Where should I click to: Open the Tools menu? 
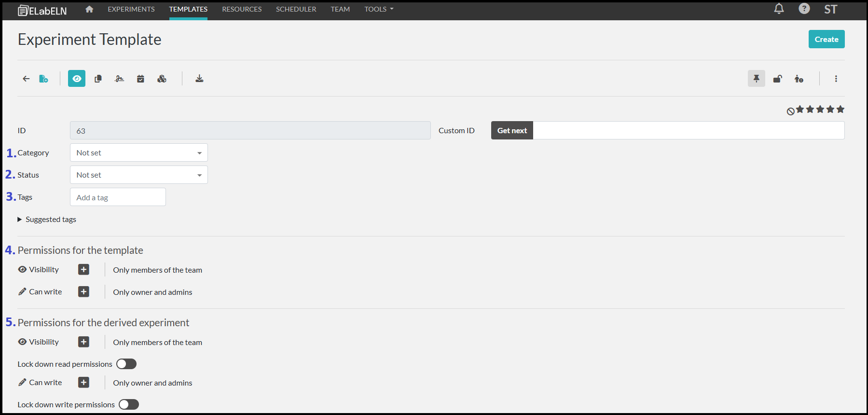[379, 9]
